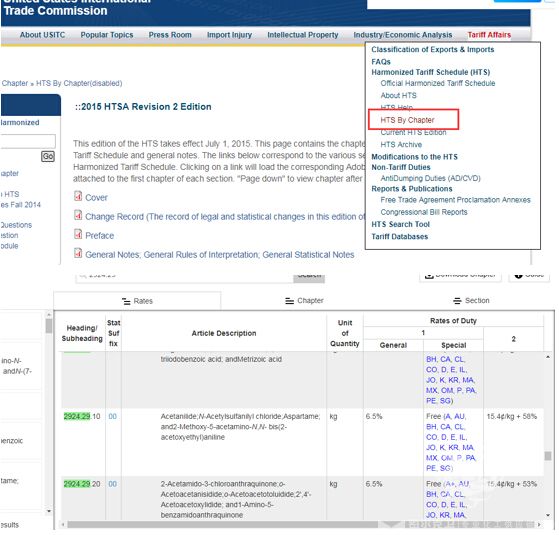Click Harmonized Tariff Schedule (HTS) menu heading
The width and height of the screenshot is (559, 535).
click(x=431, y=72)
